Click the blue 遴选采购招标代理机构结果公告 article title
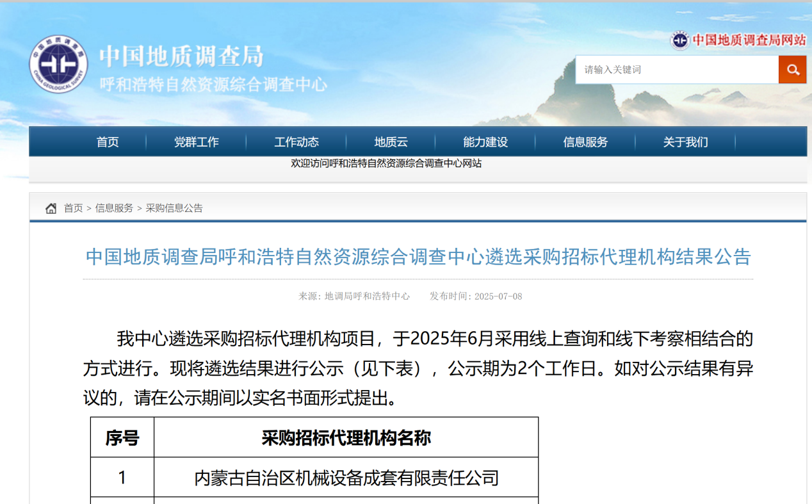 [418, 257]
